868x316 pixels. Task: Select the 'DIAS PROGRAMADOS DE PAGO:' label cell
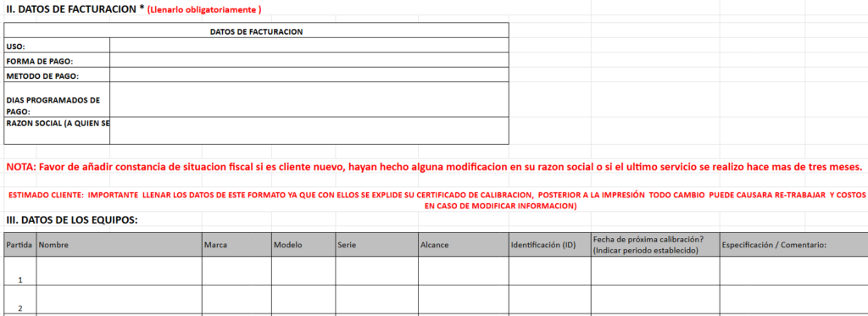[57, 100]
